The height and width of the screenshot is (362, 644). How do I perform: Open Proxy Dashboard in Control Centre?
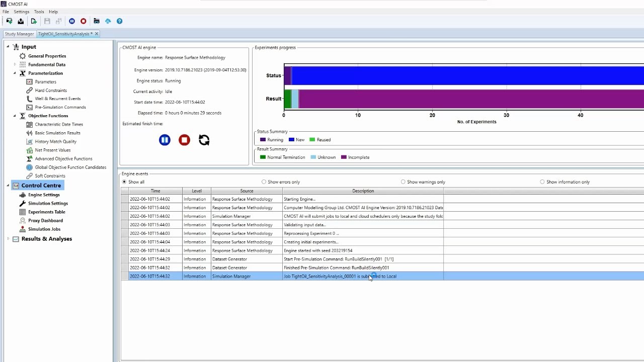[x=45, y=221]
